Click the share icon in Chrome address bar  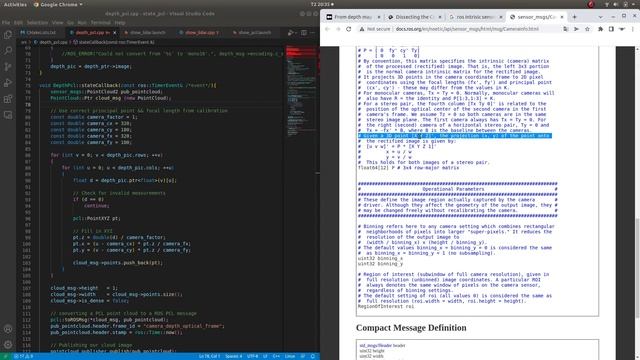tap(576, 29)
